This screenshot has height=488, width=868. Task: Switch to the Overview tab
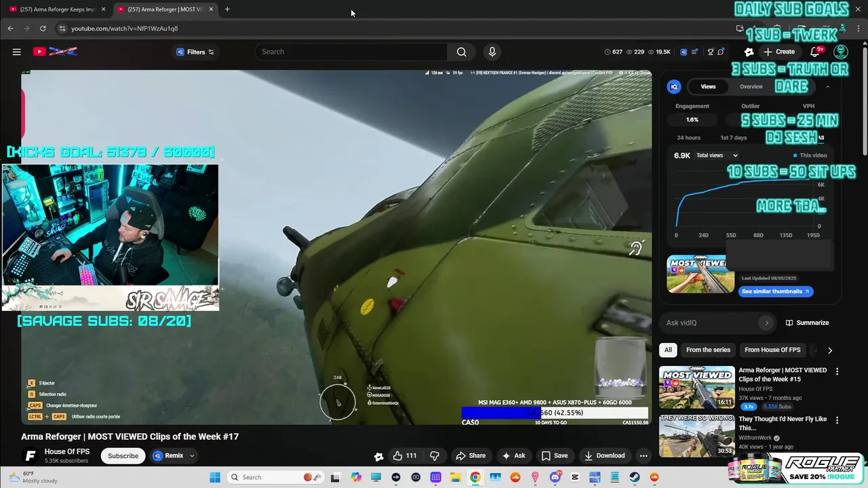coord(751,87)
